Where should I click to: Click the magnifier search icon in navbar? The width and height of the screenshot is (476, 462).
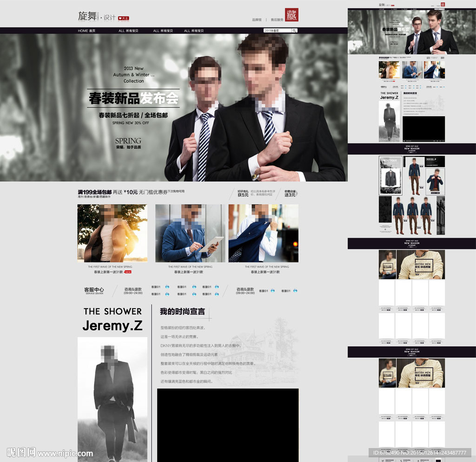(294, 31)
